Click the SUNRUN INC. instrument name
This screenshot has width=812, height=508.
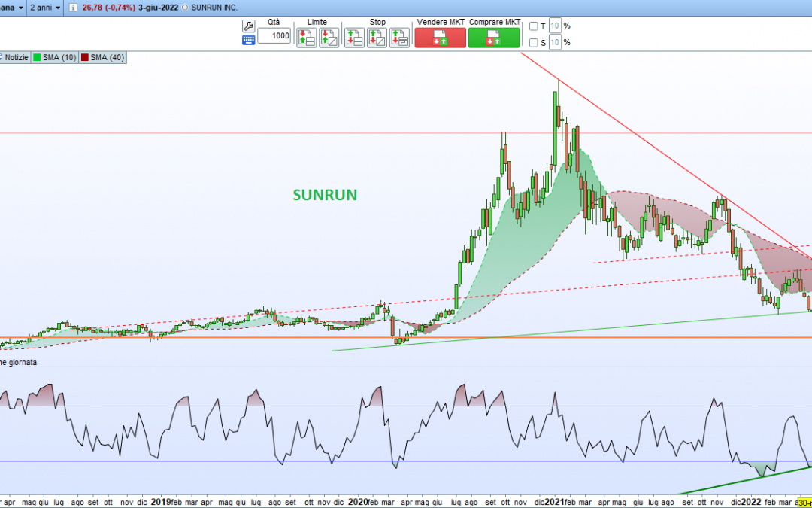[214, 8]
